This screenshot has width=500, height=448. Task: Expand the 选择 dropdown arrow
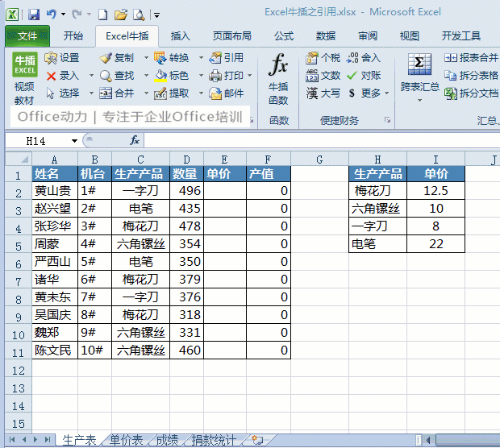(91, 93)
